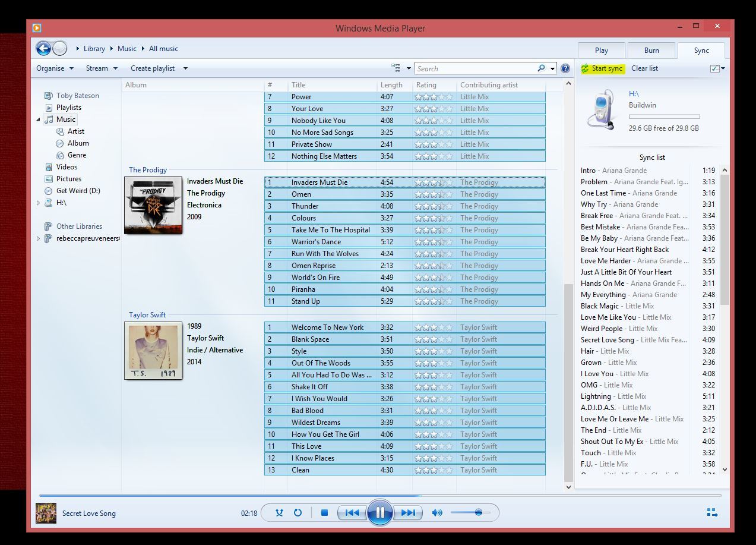756x545 pixels.
Task: Toggle repeat playback
Action: (x=298, y=512)
